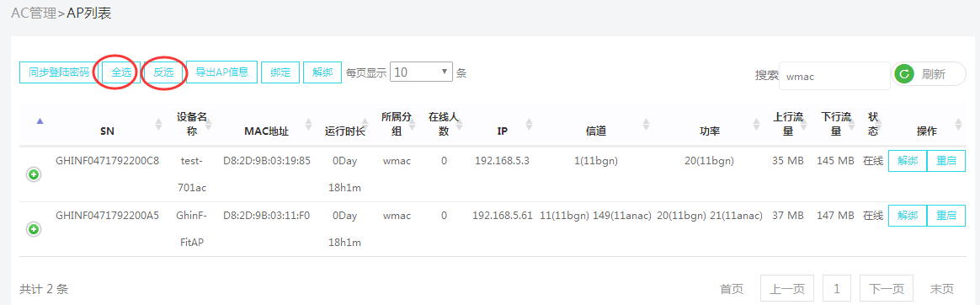Sort by 上行流量 column header
980x305 pixels.
pyautogui.click(x=787, y=125)
